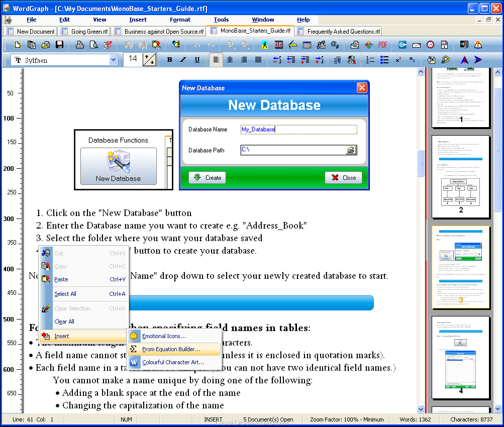Switch to the New Document tab
Viewport: 504px width, 427px height.
click(31, 32)
